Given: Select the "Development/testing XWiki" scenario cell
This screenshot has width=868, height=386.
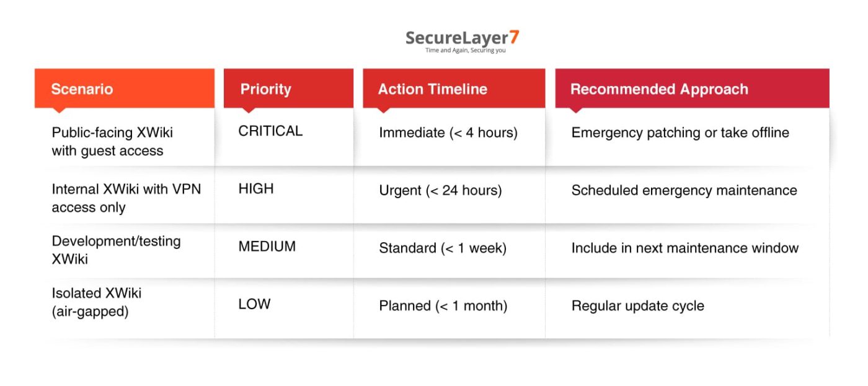Looking at the screenshot, I should [x=116, y=250].
